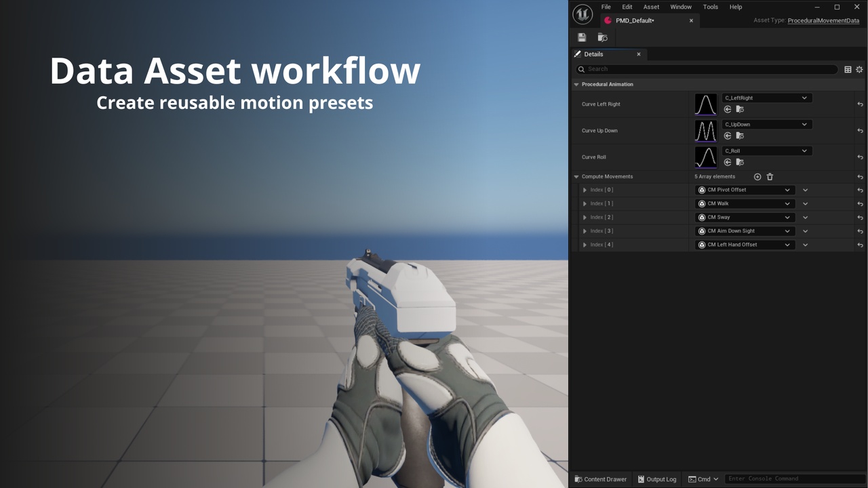The width and height of the screenshot is (868, 488).
Task: Reset Curve Roll to default
Action: 860,157
